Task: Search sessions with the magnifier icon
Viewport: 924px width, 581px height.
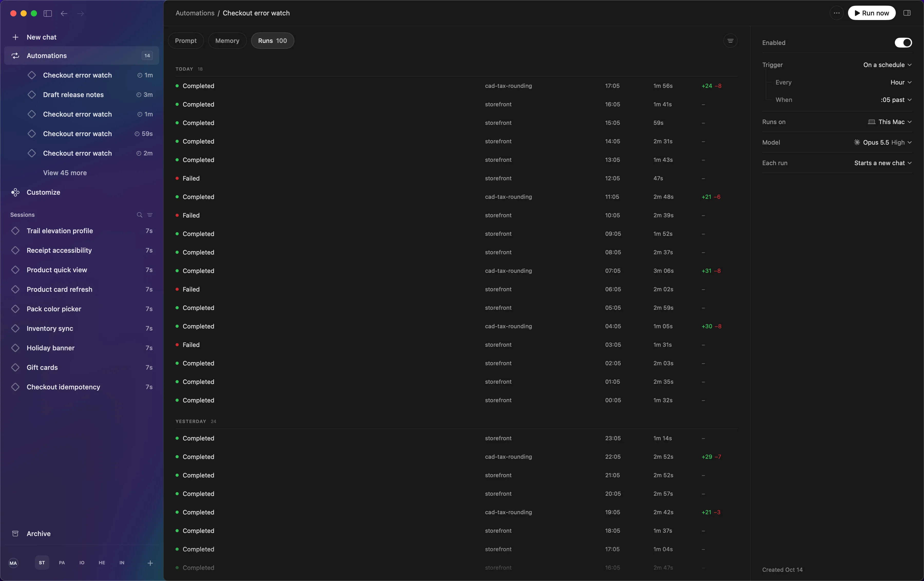Action: tap(139, 215)
